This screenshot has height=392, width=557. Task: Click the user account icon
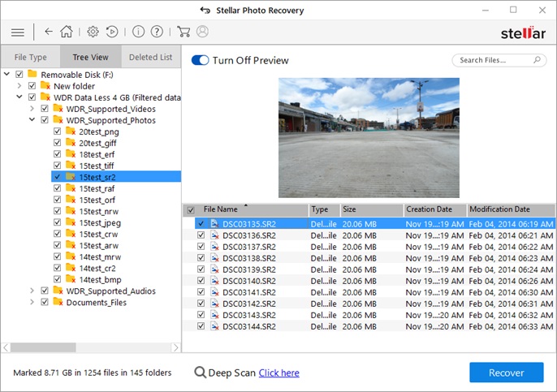point(202,32)
